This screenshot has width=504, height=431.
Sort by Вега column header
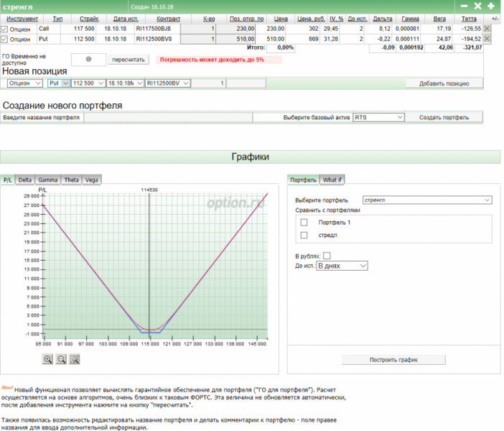pyautogui.click(x=439, y=19)
